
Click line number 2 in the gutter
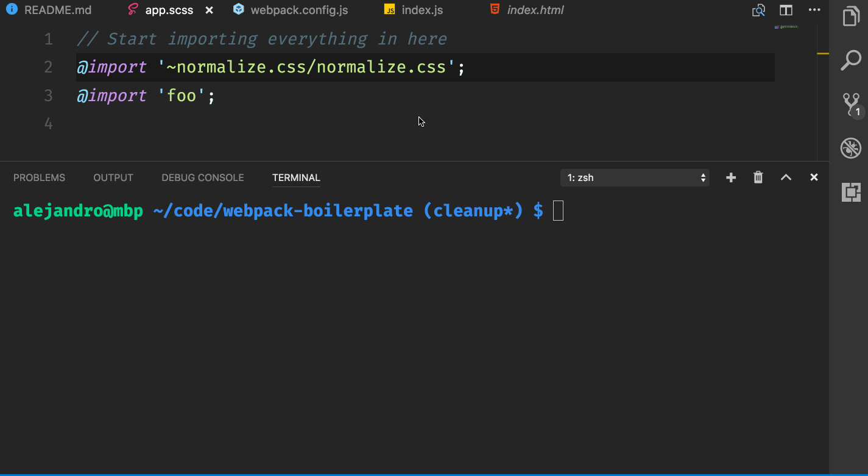49,67
